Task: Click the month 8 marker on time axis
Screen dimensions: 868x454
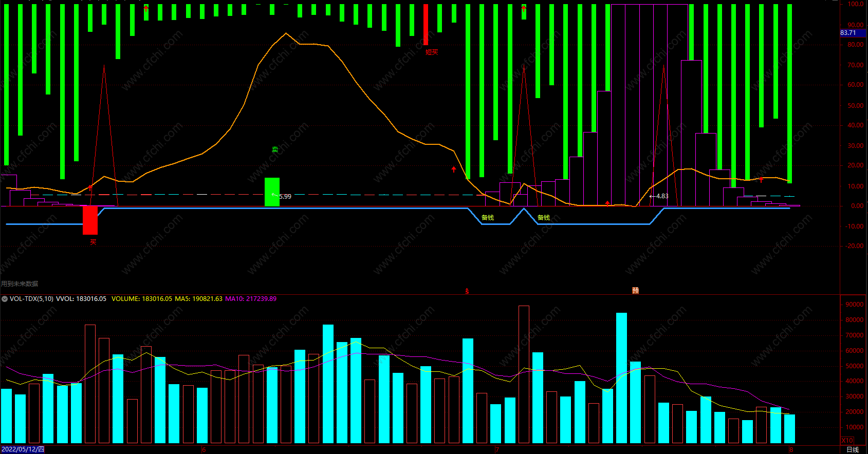Action: point(791,449)
